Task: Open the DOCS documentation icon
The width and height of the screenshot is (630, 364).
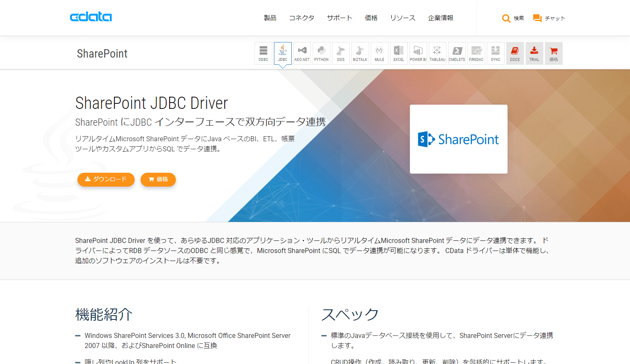Action: [x=515, y=53]
